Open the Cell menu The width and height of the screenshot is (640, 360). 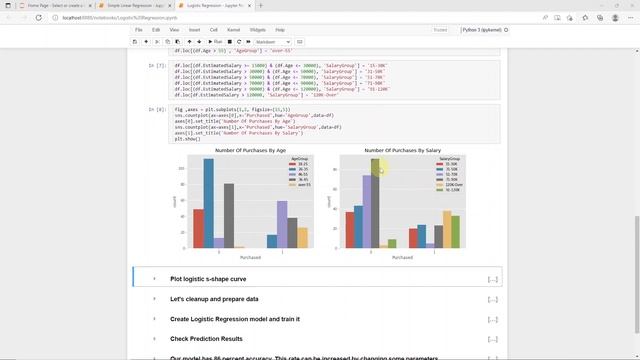coord(213,30)
